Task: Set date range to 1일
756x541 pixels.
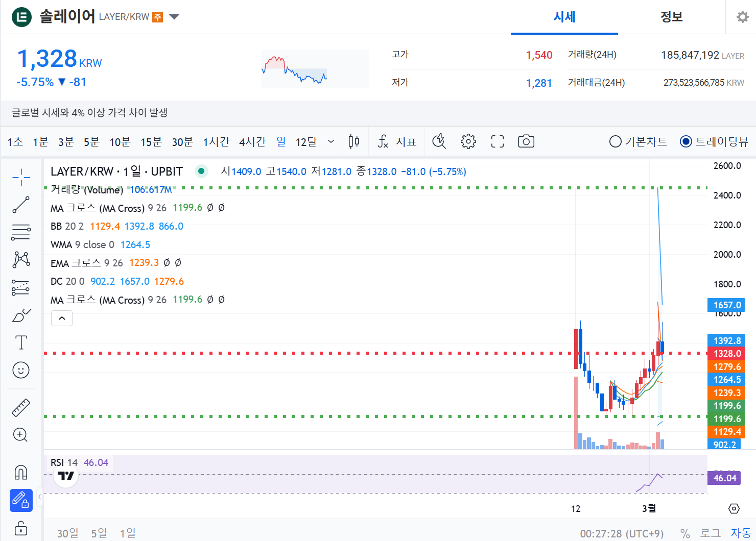Action: point(128,533)
